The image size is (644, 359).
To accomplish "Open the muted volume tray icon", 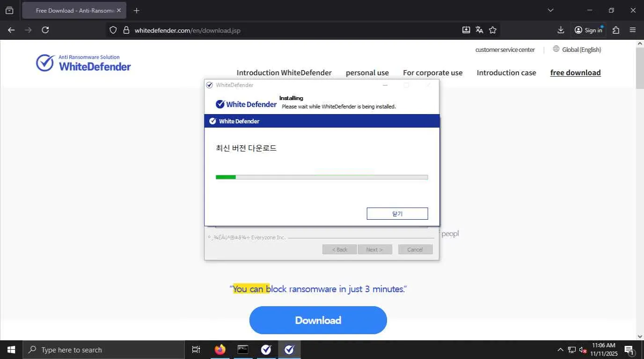I will point(583,350).
